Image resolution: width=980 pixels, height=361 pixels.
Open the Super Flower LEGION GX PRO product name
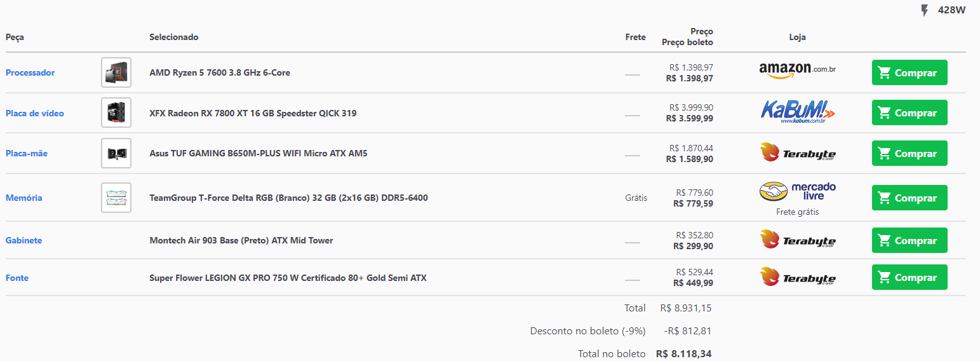pyautogui.click(x=288, y=278)
